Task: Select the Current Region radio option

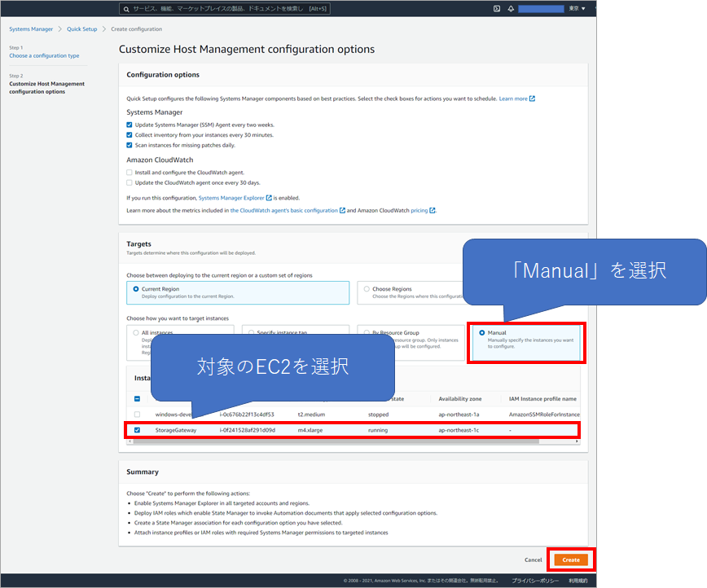Action: coord(136,289)
